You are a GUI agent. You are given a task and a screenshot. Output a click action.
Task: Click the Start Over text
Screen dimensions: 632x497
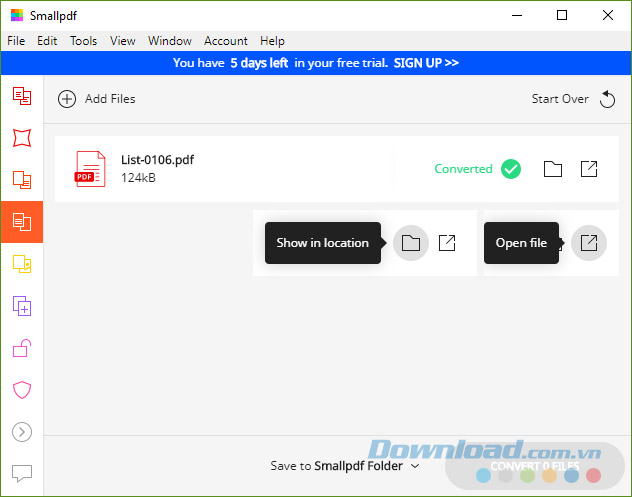point(560,99)
